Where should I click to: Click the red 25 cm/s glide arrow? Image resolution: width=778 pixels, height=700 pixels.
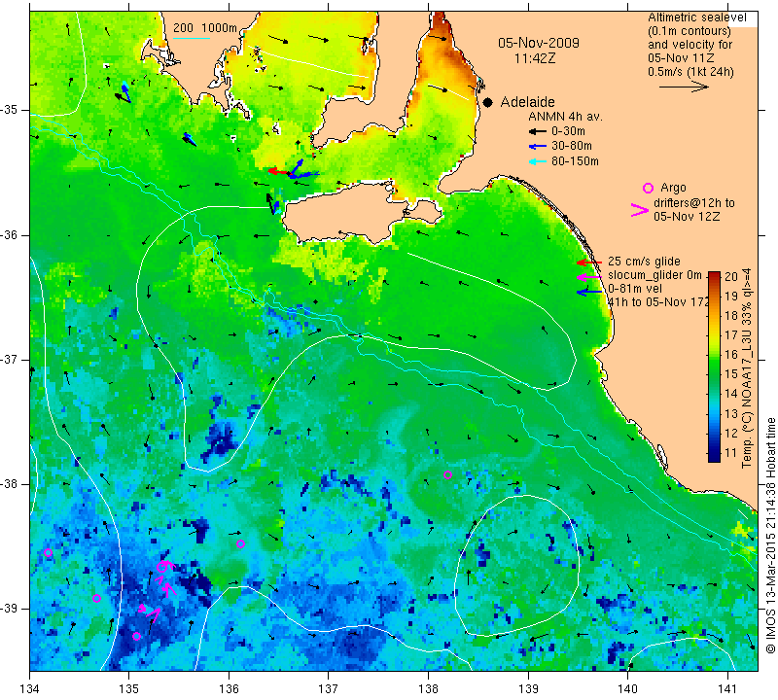tap(589, 262)
